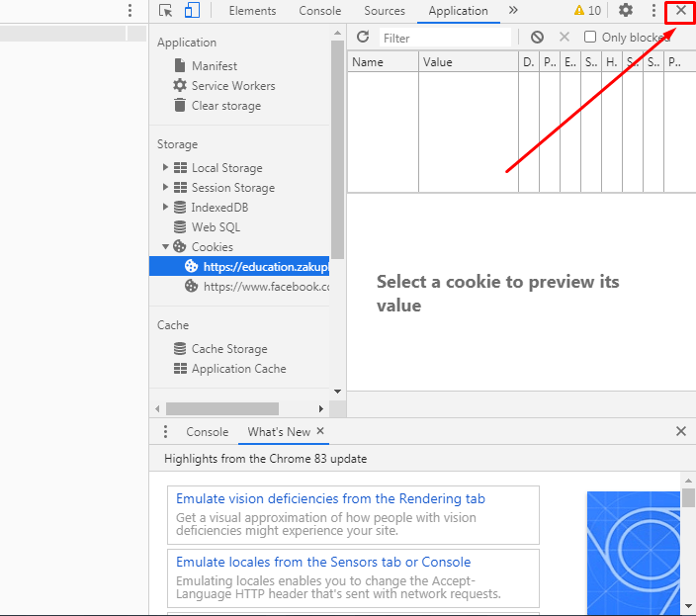Show more tabs with double chevron
The image size is (696, 616).
click(x=513, y=11)
